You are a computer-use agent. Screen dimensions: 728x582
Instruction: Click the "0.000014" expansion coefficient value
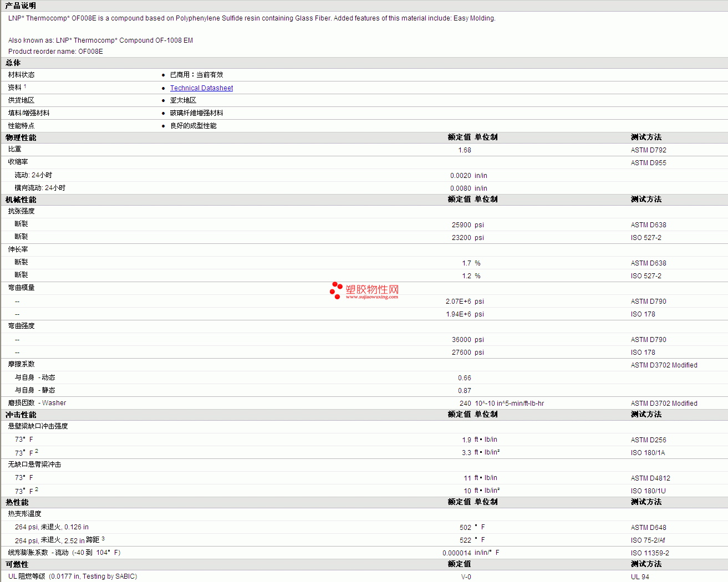click(x=457, y=553)
